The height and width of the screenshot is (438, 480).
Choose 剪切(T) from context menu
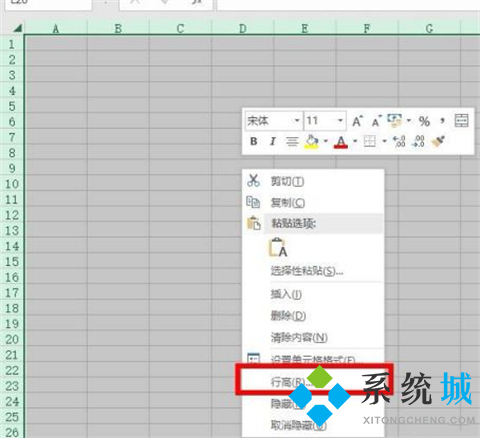(313, 181)
